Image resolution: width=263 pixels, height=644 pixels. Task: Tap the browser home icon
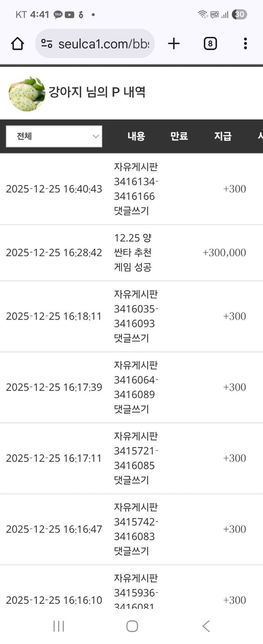(17, 44)
